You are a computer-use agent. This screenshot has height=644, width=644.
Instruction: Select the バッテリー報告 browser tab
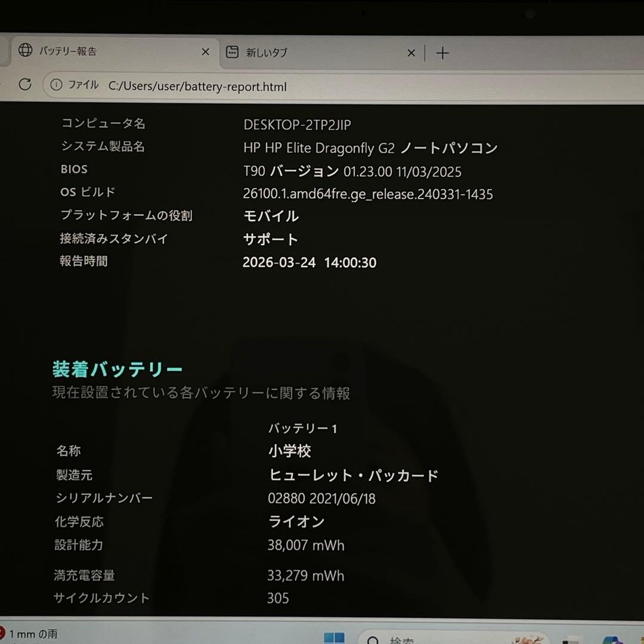pyautogui.click(x=116, y=52)
